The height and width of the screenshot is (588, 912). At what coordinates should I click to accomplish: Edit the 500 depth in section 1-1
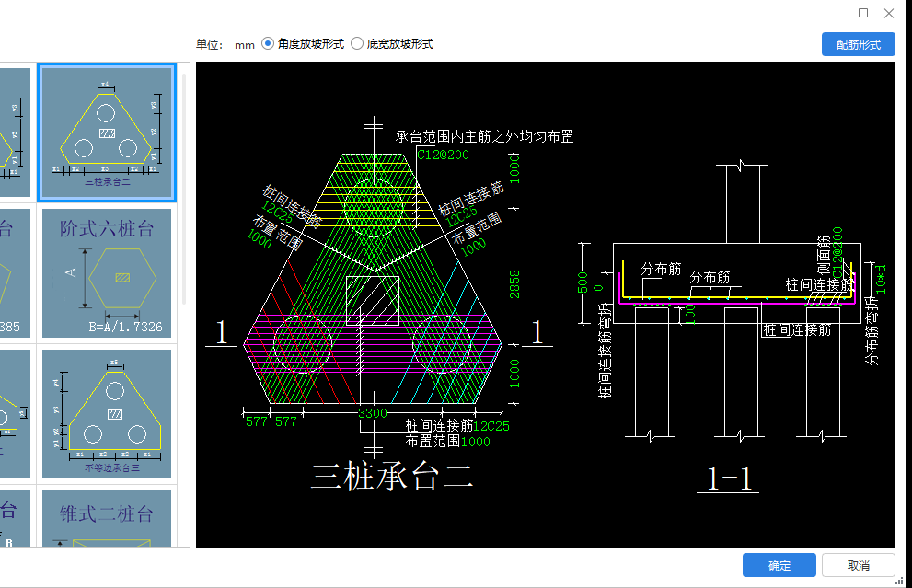(x=583, y=282)
